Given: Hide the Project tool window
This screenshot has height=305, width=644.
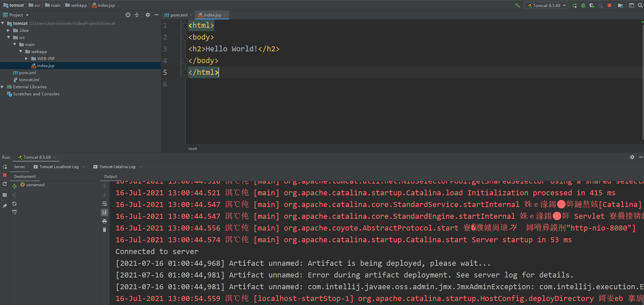Looking at the screenshot, I should [x=157, y=15].
